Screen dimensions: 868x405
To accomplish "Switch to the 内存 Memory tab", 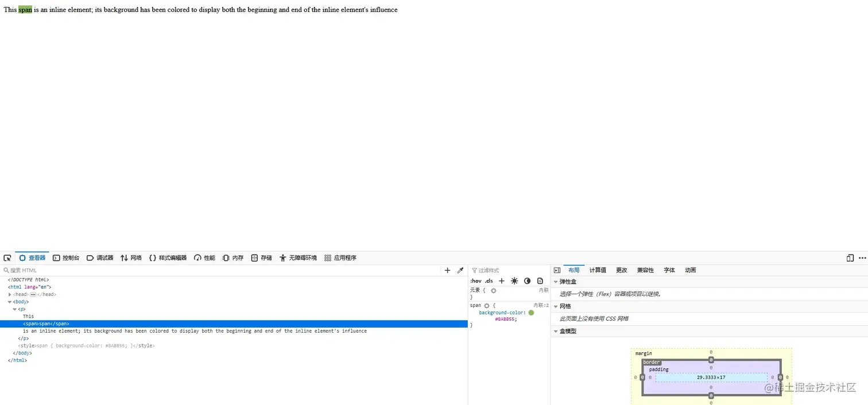I will click(233, 258).
